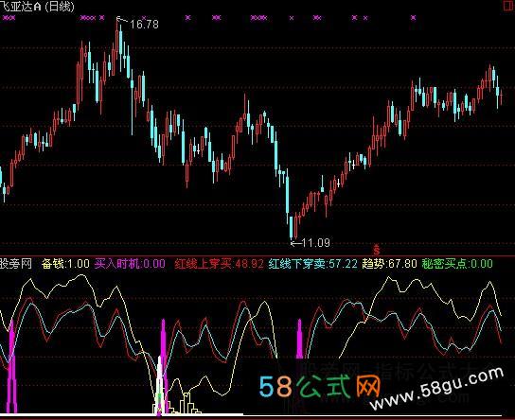The height and width of the screenshot is (420, 515).
Task: Select the 备钱:1.00 indicator value
Action: [x=65, y=264]
